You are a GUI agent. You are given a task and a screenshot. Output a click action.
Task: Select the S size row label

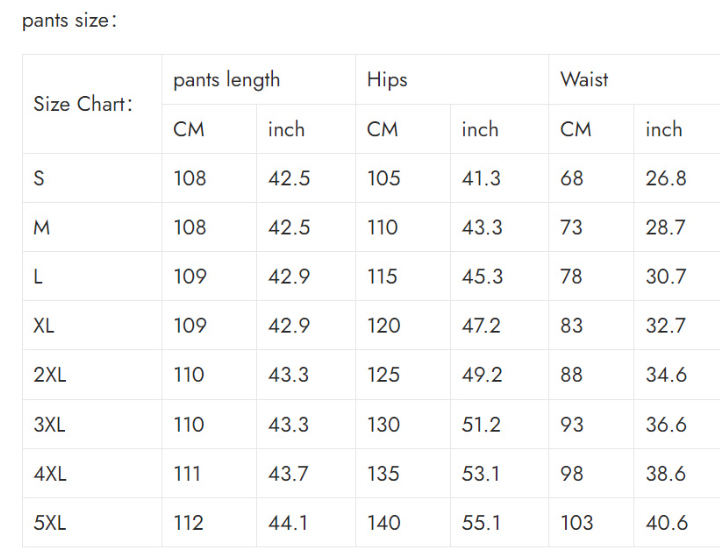pyautogui.click(x=39, y=178)
